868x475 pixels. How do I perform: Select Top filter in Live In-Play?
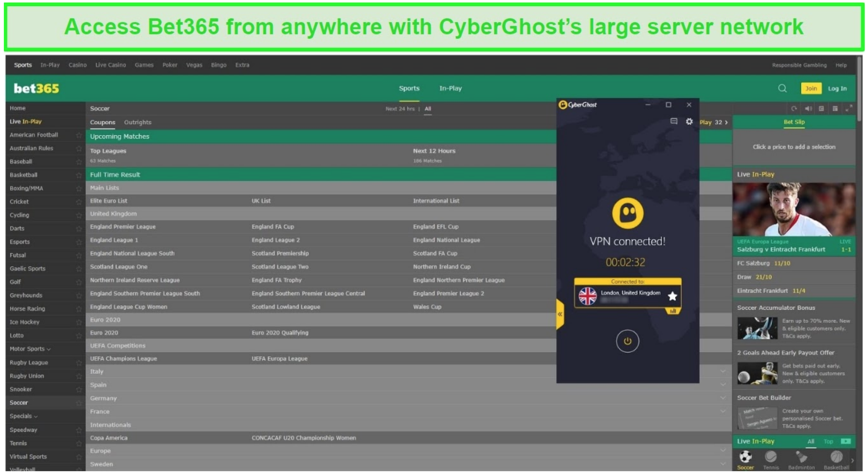828,442
